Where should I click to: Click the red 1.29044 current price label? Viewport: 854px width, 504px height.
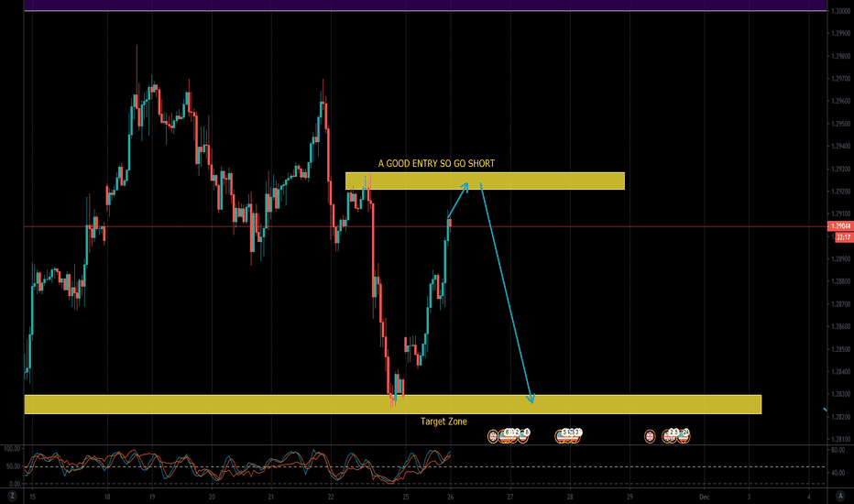pos(839,225)
